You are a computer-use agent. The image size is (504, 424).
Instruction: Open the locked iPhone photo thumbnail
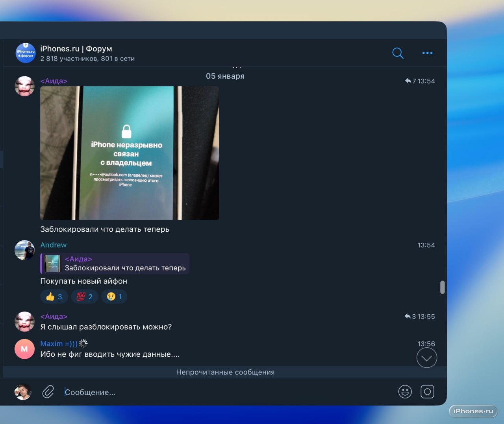pos(129,153)
